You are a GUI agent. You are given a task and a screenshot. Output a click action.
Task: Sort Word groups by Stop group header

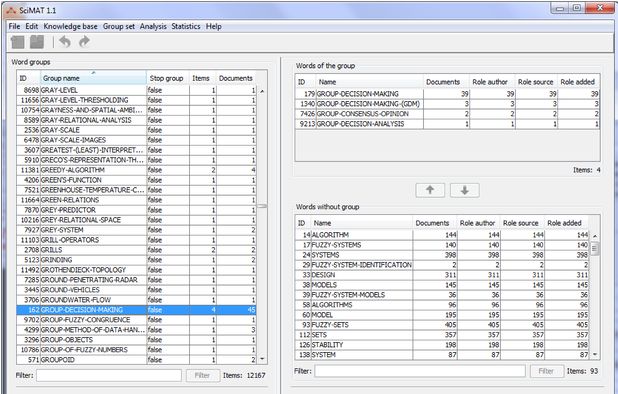click(168, 78)
